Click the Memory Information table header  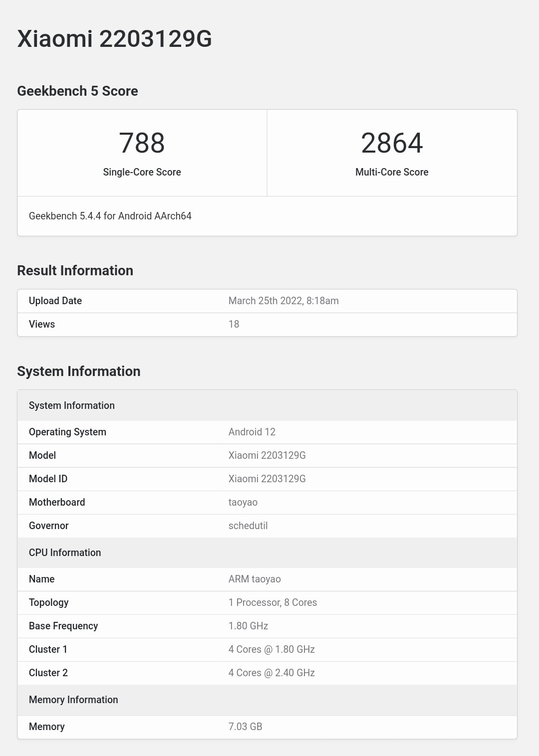point(268,700)
